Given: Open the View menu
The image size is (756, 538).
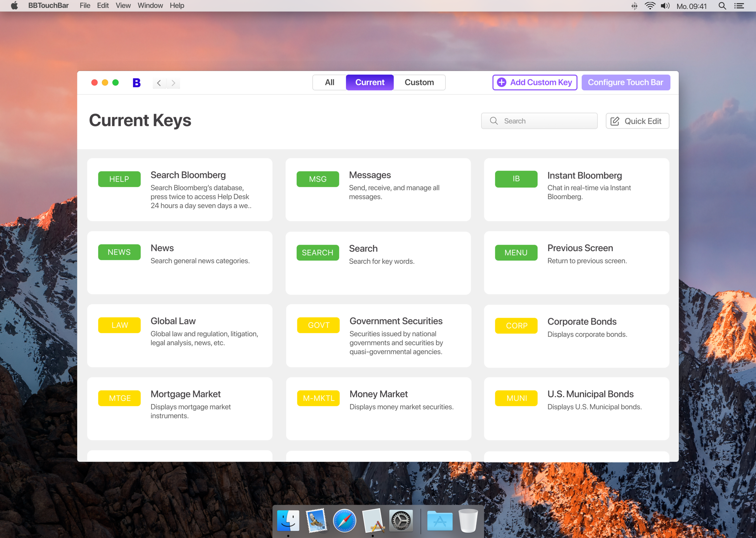Looking at the screenshot, I should 123,6.
